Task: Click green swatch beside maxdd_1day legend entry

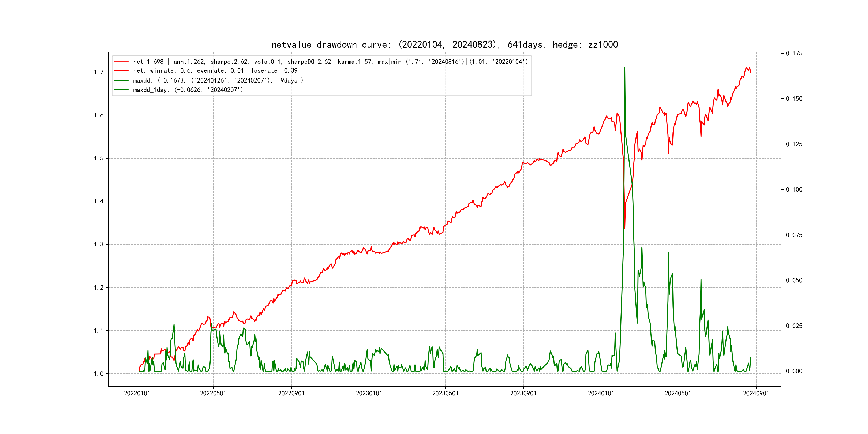Action: coord(121,90)
